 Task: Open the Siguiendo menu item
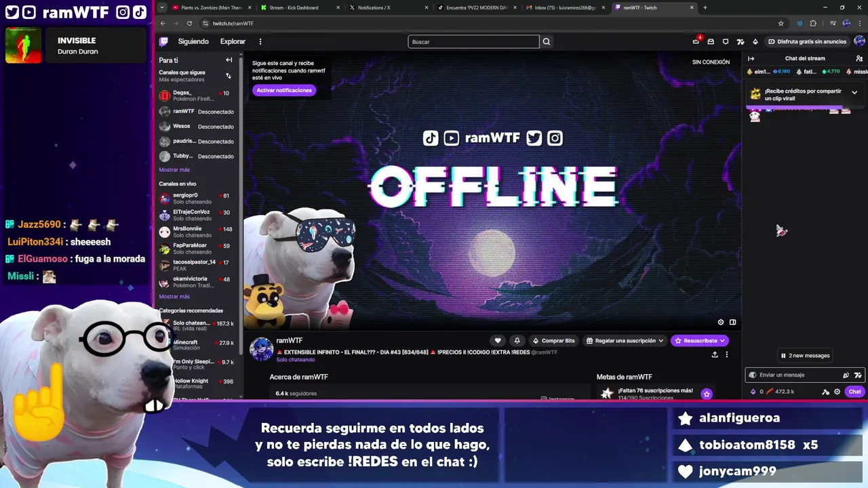[x=193, y=41]
